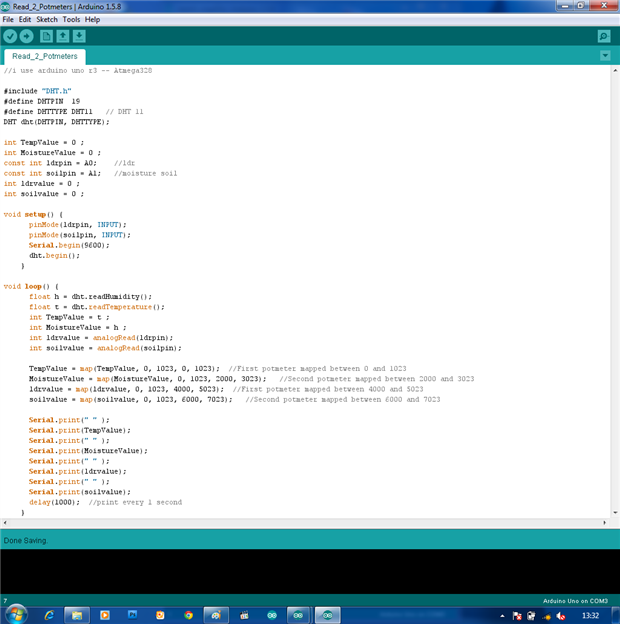Save the sketch with the down-arrow icon
620x624 pixels.
80,36
